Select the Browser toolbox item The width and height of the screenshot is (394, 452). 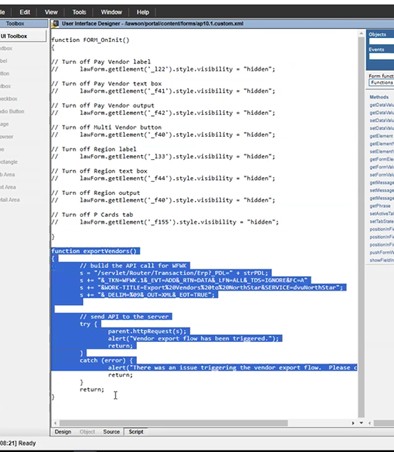coord(7,137)
